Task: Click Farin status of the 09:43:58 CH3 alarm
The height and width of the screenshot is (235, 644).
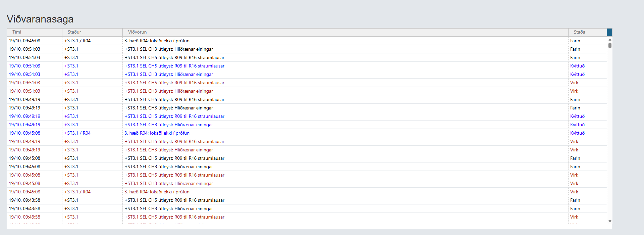Action: tap(575, 208)
